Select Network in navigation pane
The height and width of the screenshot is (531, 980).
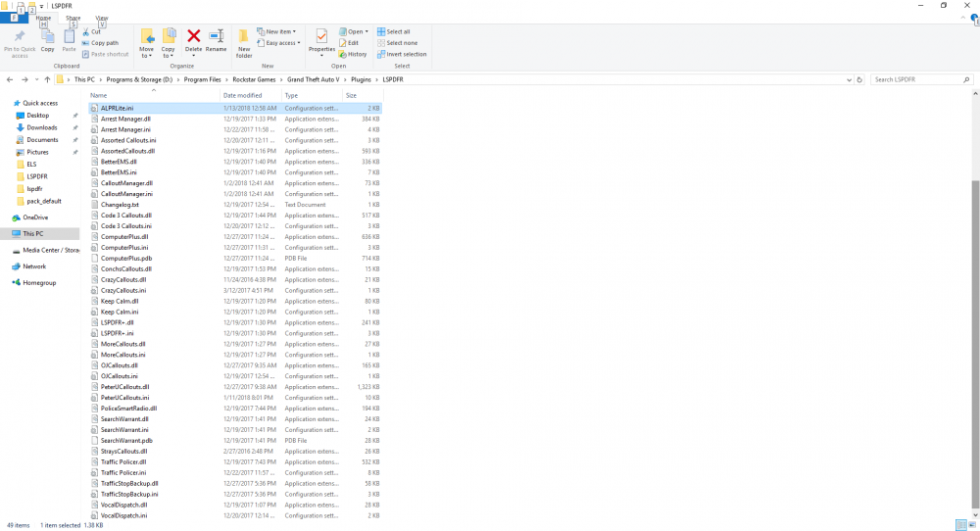[x=34, y=266]
